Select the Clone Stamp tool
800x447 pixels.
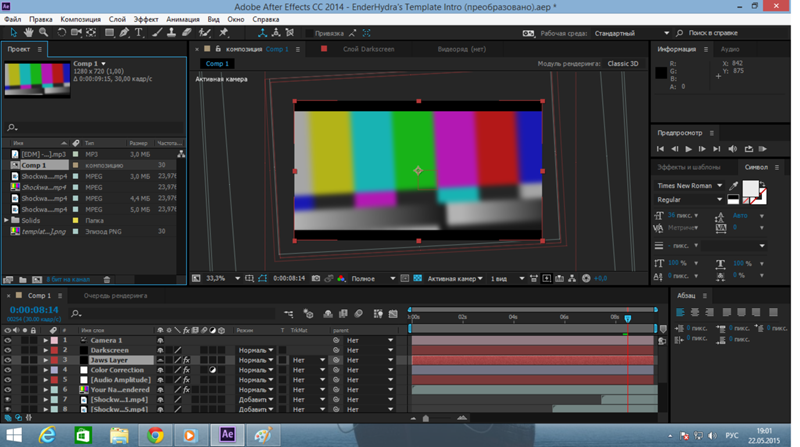171,33
